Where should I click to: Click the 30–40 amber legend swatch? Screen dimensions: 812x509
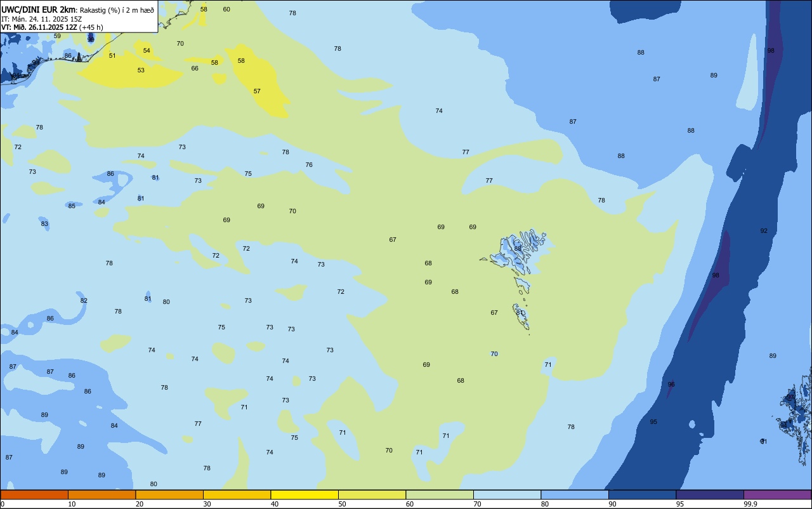[237, 494]
